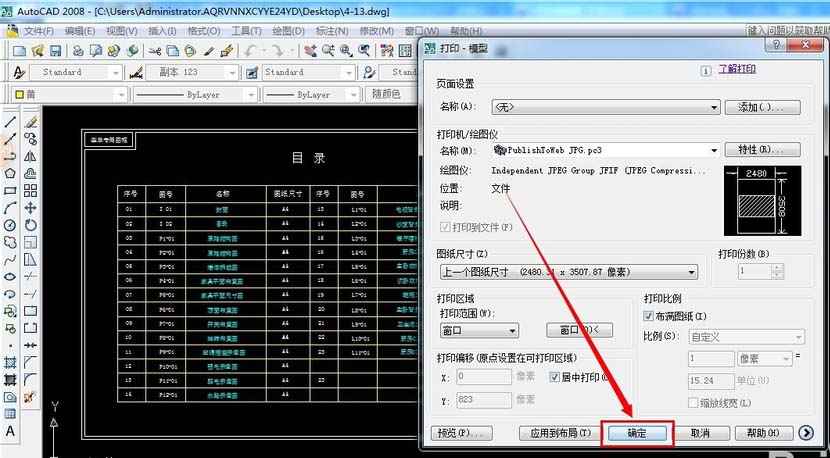830x458 pixels.
Task: Click the 预览(P)... button
Action: [462, 433]
